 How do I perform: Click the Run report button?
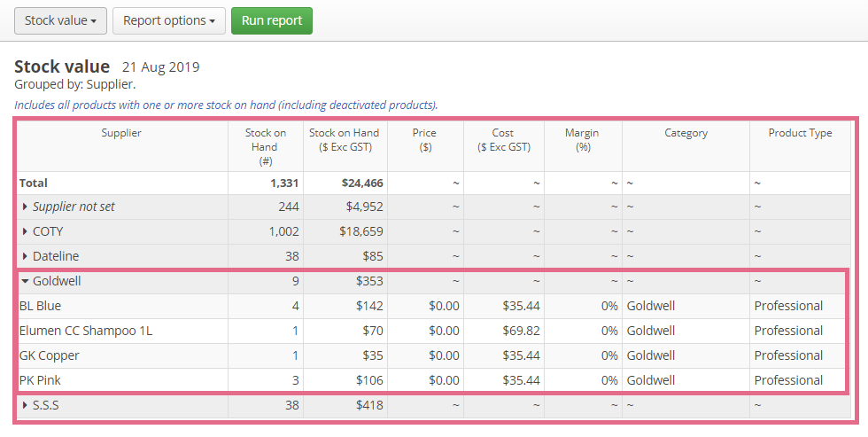(x=272, y=21)
